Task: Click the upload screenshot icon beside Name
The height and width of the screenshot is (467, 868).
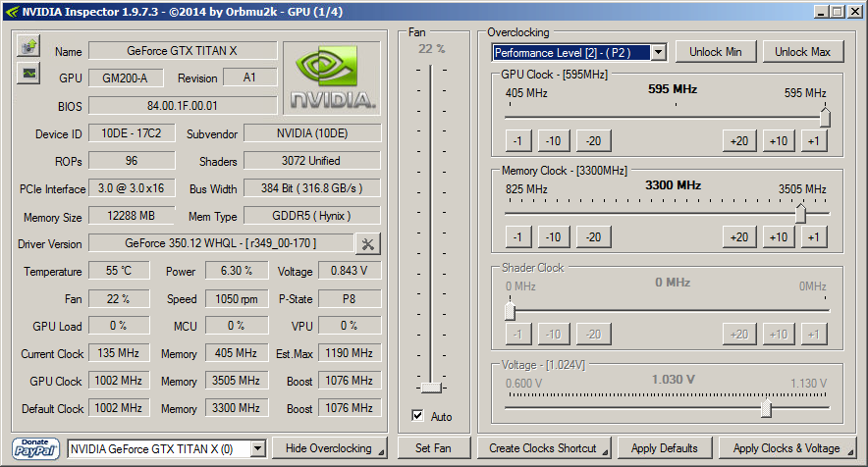Action: 28,46
